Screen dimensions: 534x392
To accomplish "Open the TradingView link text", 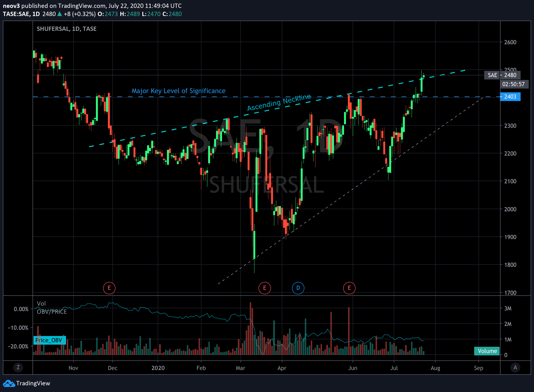I will [33, 383].
